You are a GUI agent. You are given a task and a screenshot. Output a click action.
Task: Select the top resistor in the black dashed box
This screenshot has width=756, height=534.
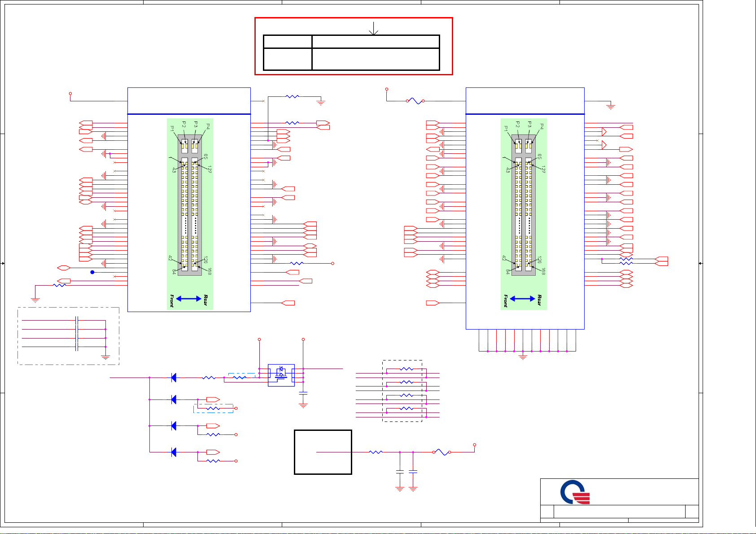coord(406,369)
